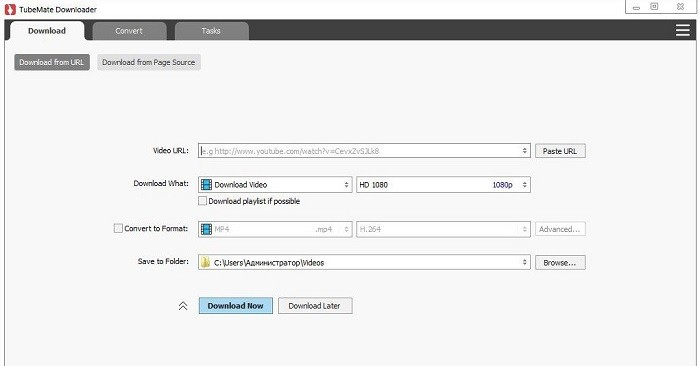Click the TubeMate Downloader app logo
The width and height of the screenshot is (700, 366).
click(10, 9)
